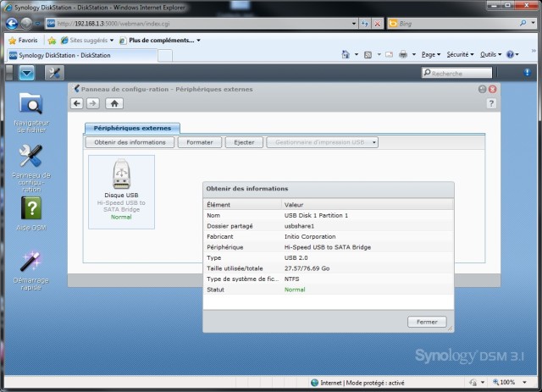Open Navigateur de fichier desktop icon

click(x=31, y=113)
